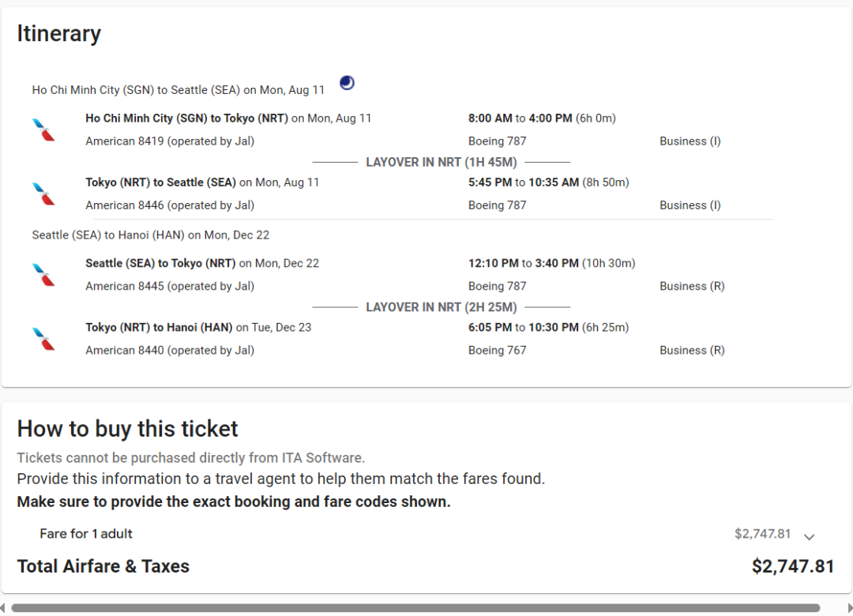
Task: Select Business (R) for flight 8440
Action: click(x=692, y=351)
